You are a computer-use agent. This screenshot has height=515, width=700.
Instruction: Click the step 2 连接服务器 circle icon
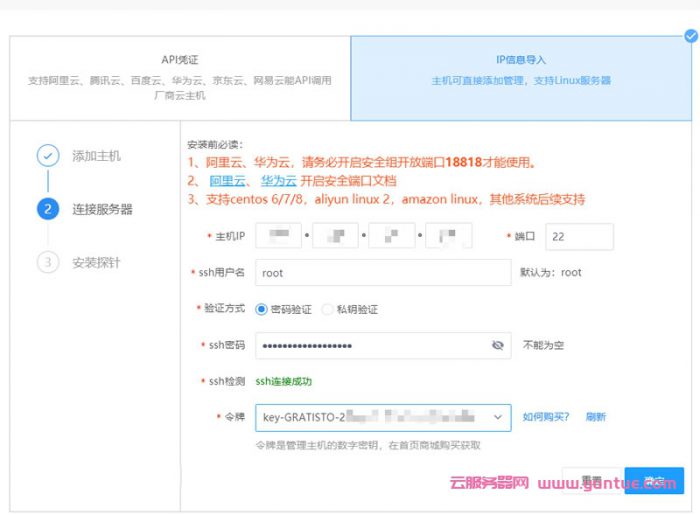tap(47, 209)
